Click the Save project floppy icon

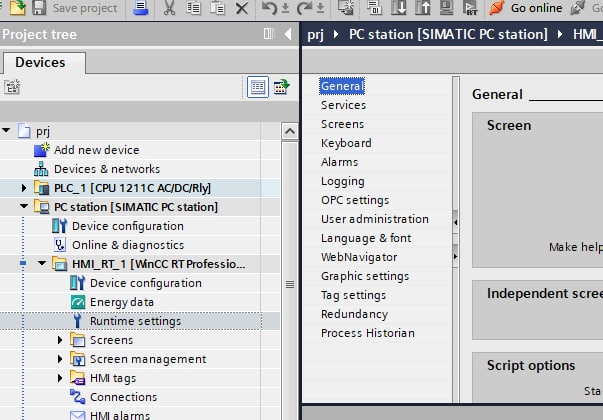(x=39, y=8)
